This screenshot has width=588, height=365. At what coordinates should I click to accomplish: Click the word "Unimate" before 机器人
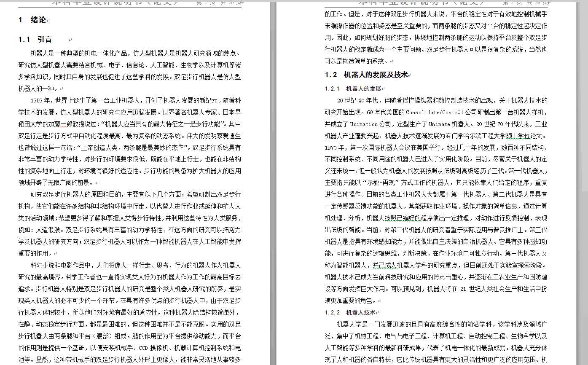[x=439, y=124]
